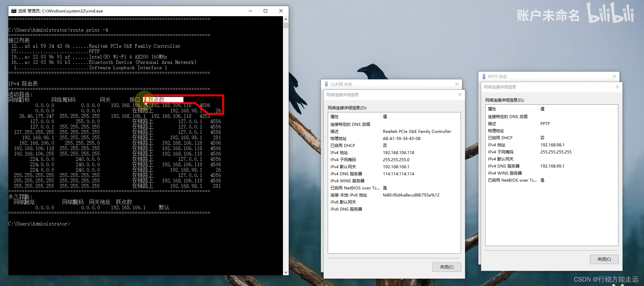Click the cmd.exe title bar icon

[13, 11]
